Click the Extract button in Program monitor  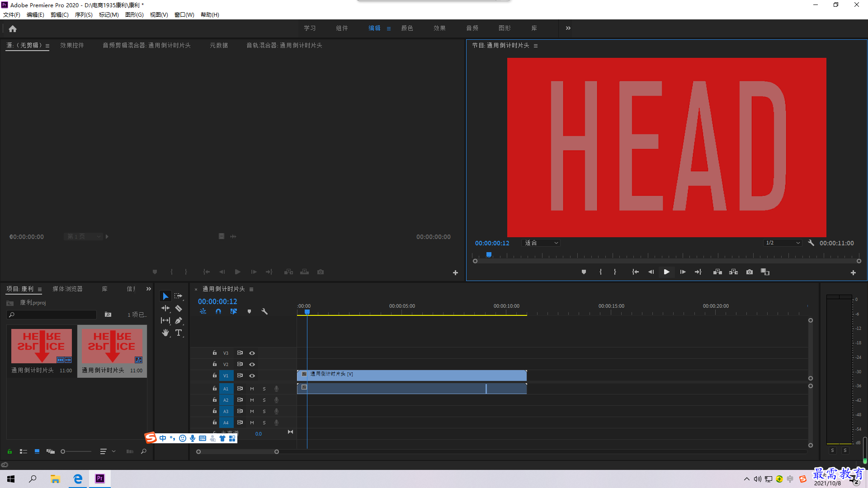734,272
